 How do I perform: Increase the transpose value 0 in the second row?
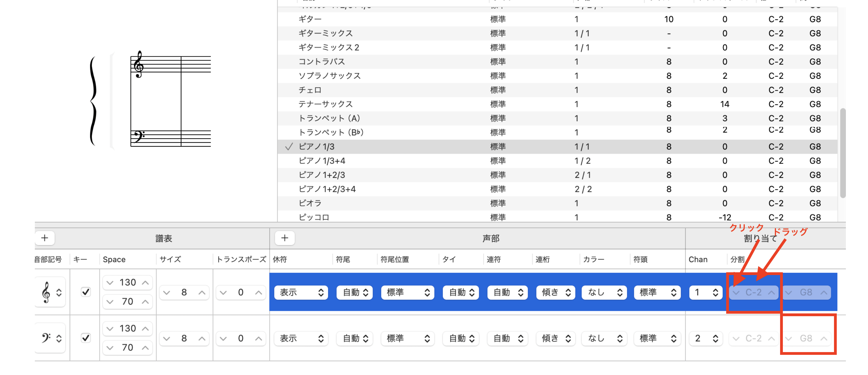(258, 338)
